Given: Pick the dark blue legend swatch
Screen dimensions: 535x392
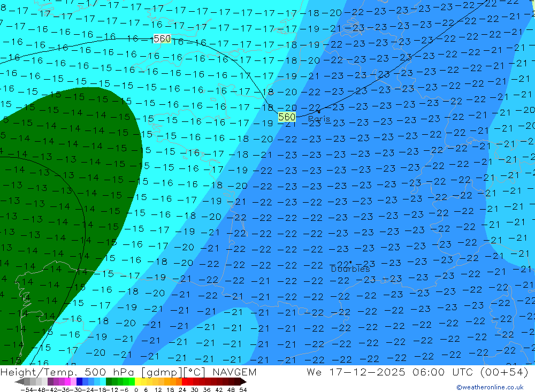Looking at the screenshot, I should pyautogui.click(x=79, y=382).
